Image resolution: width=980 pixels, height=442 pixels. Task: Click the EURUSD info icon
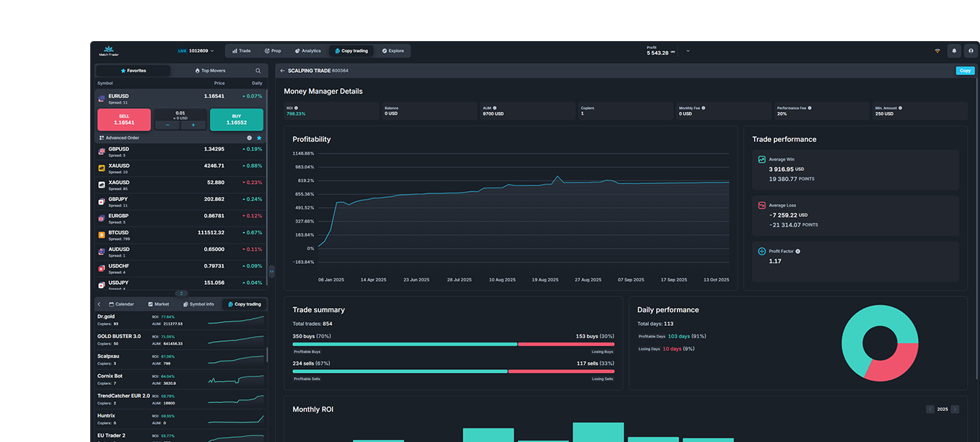[249, 138]
